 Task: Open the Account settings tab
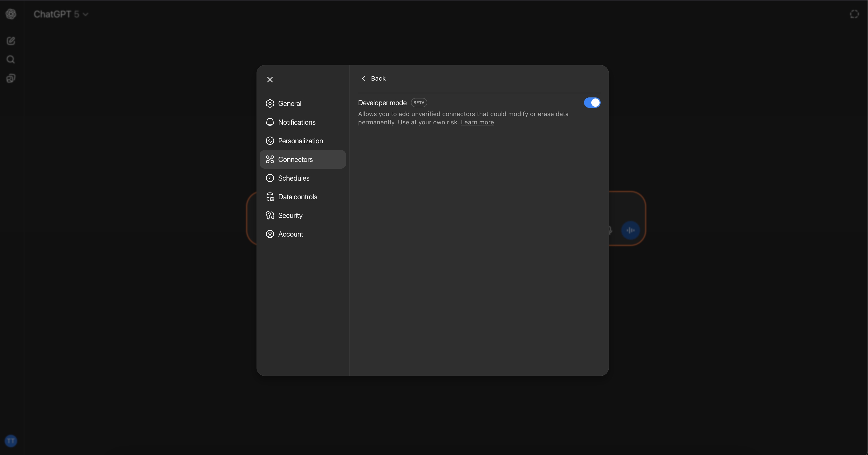coord(290,234)
